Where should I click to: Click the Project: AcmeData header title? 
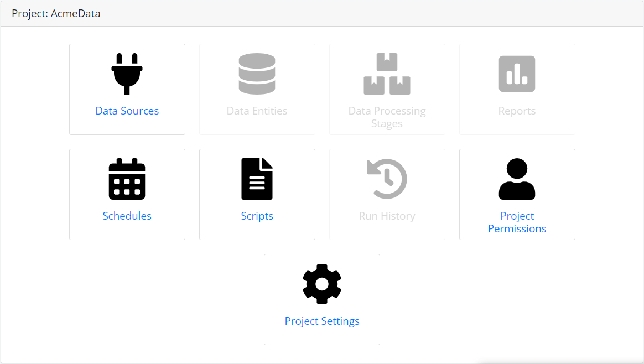56,14
